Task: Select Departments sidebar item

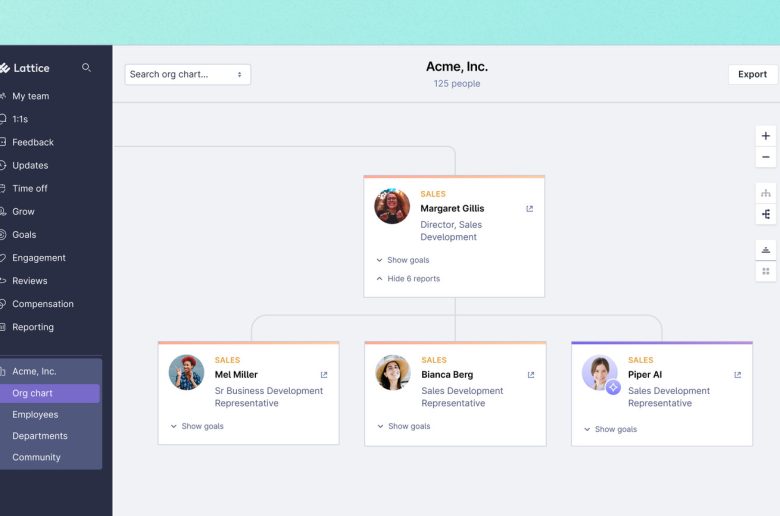Action: coord(40,436)
